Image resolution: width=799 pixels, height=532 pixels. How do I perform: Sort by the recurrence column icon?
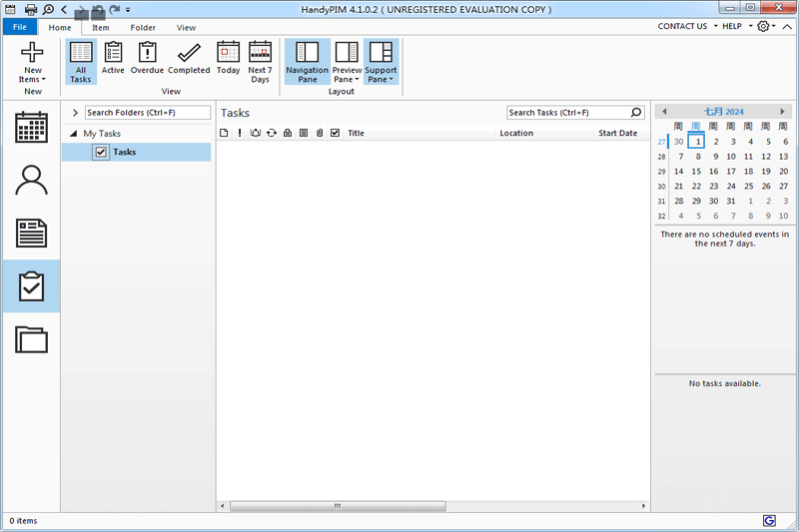click(x=272, y=133)
